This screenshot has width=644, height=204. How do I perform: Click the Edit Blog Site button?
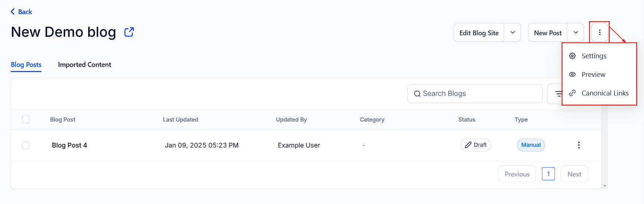click(479, 33)
